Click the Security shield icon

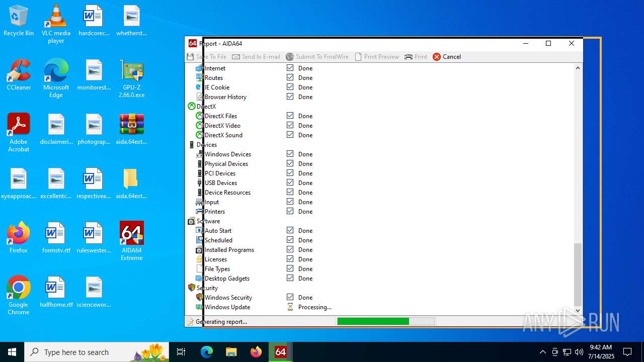(191, 288)
